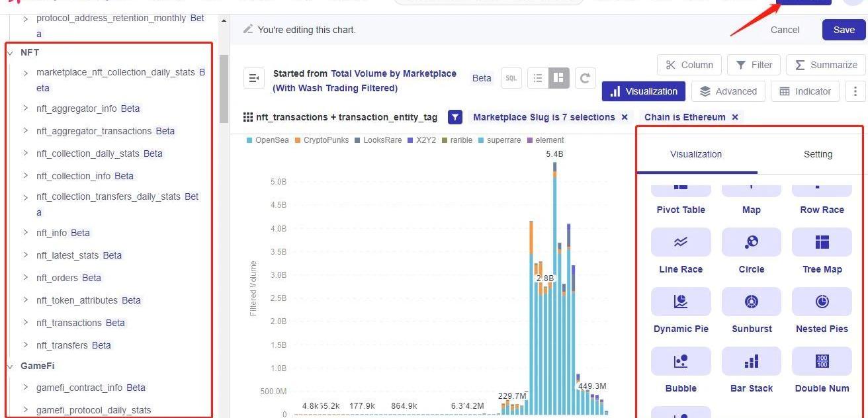Click the purple filter funnel icon
Image resolution: width=868 pixels, height=418 pixels.
(x=455, y=117)
